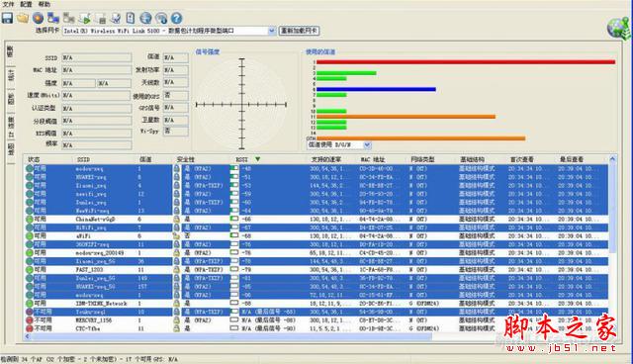Click the green sort arrow beside RSSI header
This screenshot has width=633, height=364.
(x=257, y=159)
